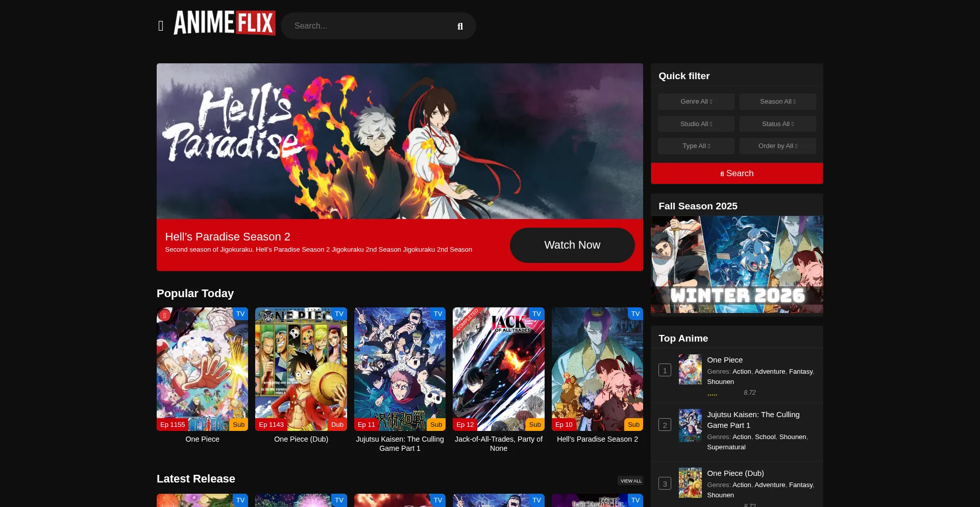Click Hell's Paradise Season 2 title under poster

[597, 439]
